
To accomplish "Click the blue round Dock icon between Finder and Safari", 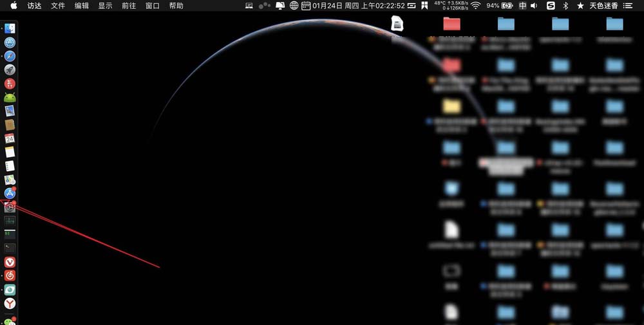I will click(10, 42).
